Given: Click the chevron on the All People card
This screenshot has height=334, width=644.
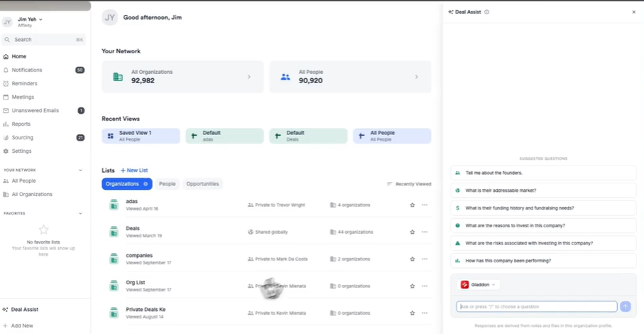Looking at the screenshot, I should click(417, 77).
